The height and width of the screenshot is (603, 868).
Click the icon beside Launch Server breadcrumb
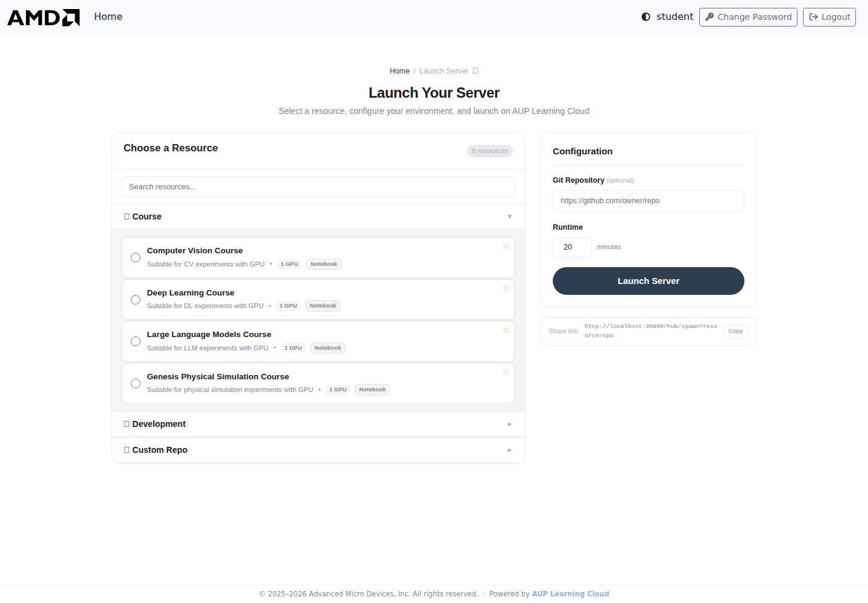coord(476,71)
